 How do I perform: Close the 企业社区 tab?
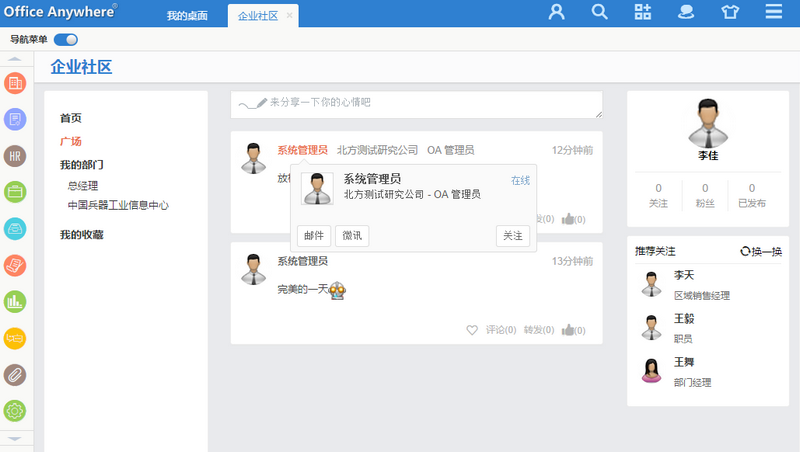pos(290,16)
